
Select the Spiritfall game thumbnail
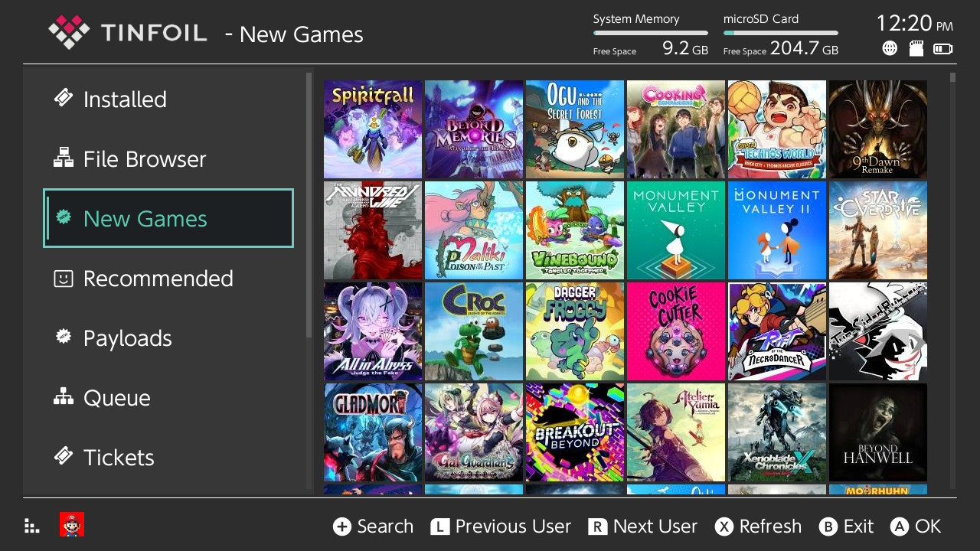(x=373, y=129)
